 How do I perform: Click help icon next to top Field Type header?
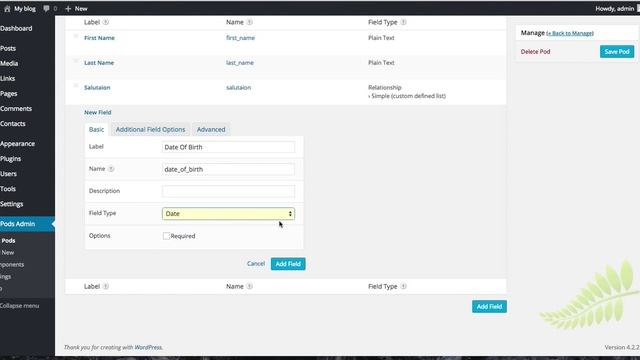coord(403,22)
